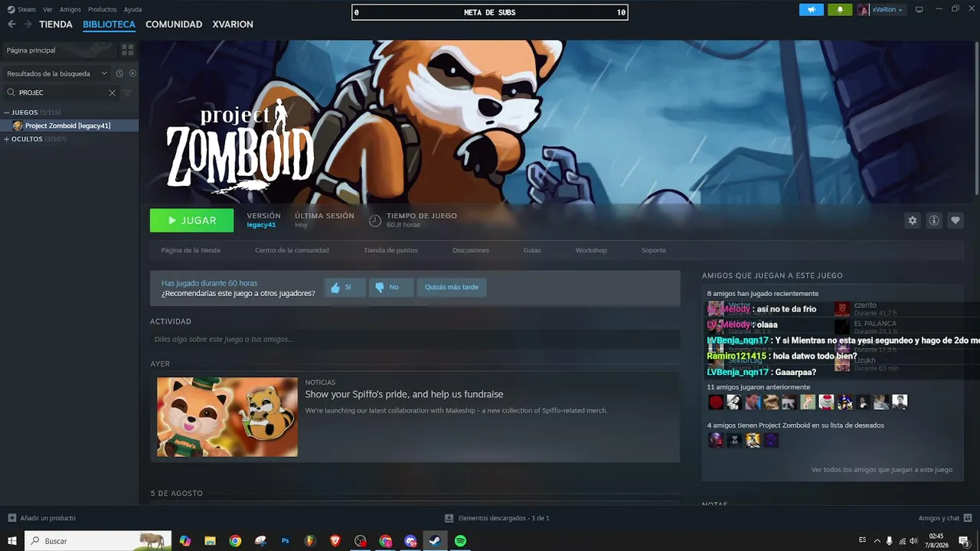Image resolution: width=980 pixels, height=551 pixels.
Task: Open Workshop link
Action: (x=591, y=250)
